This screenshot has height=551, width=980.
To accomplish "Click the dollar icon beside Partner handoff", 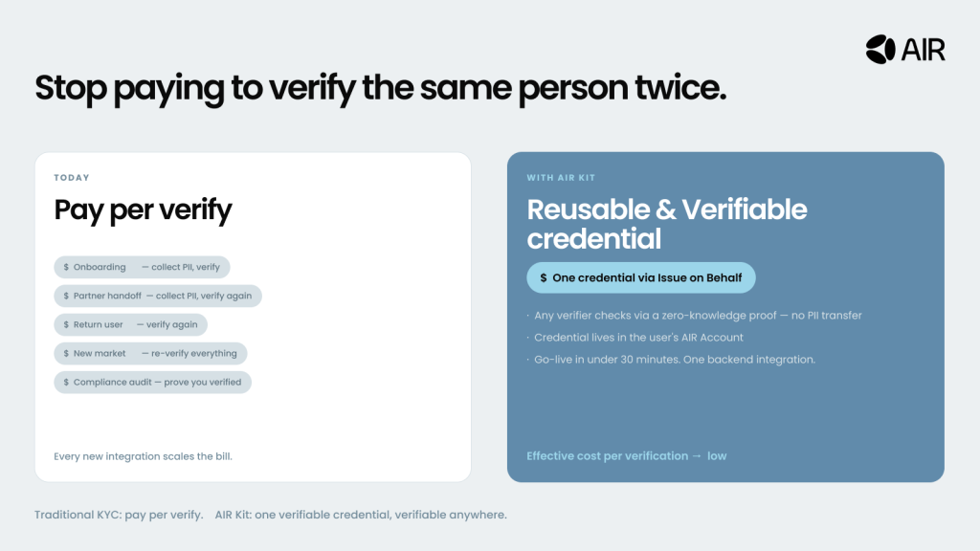I will click(66, 297).
